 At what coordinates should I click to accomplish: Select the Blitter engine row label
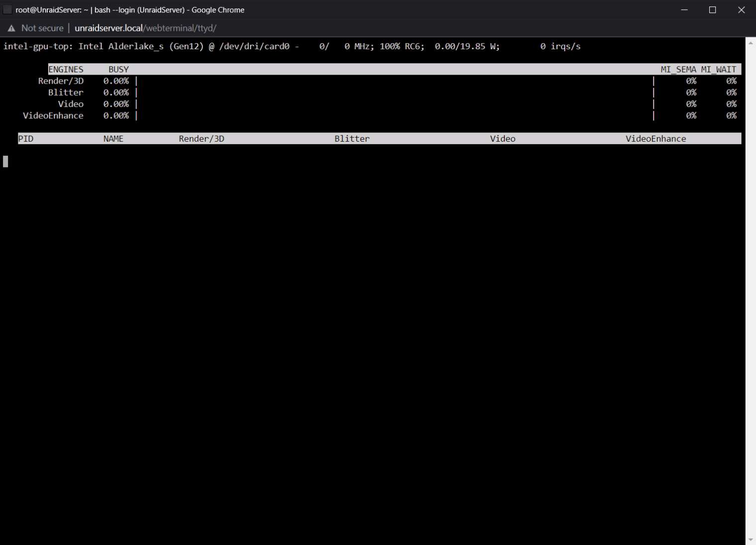click(x=66, y=92)
